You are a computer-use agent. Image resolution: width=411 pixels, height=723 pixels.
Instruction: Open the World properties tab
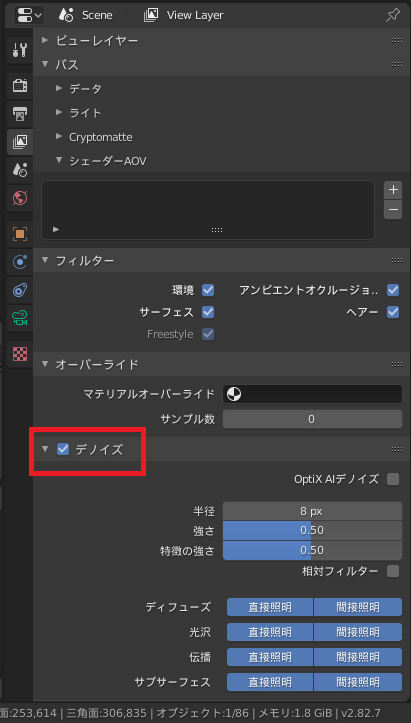point(20,198)
